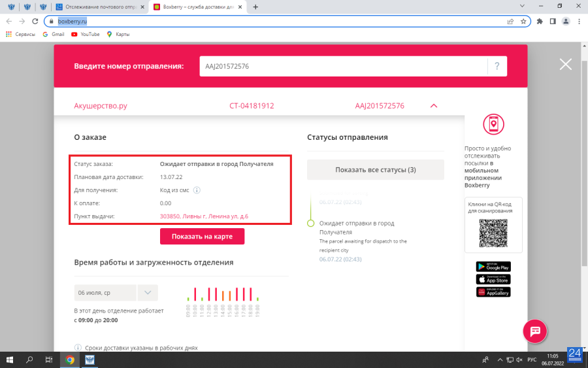Click the Chrome icon on the taskbar
The image size is (588, 368).
(69, 360)
